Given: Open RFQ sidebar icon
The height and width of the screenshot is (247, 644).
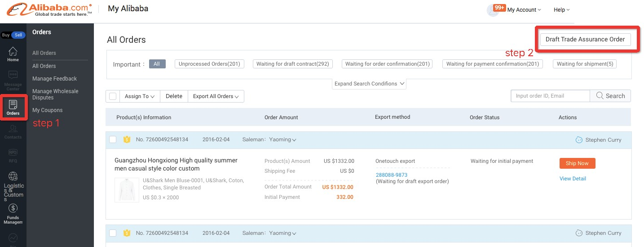Looking at the screenshot, I should [x=13, y=156].
